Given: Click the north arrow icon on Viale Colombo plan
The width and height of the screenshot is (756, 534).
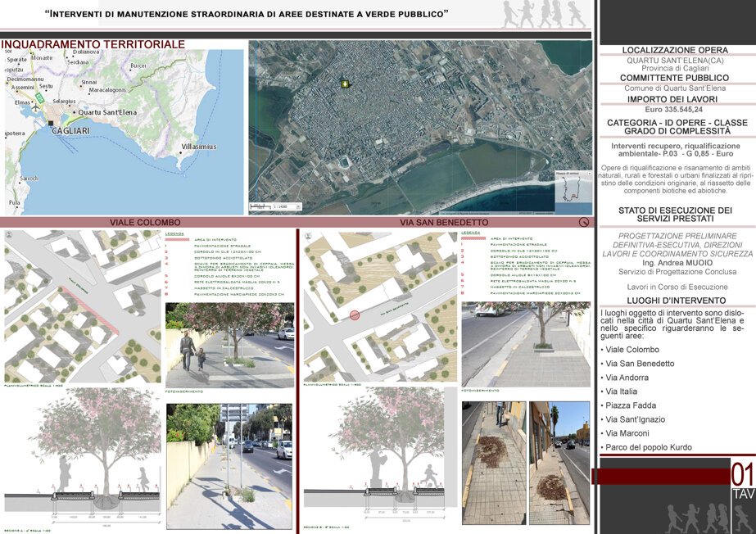Looking at the screenshot, I should click(9, 234).
